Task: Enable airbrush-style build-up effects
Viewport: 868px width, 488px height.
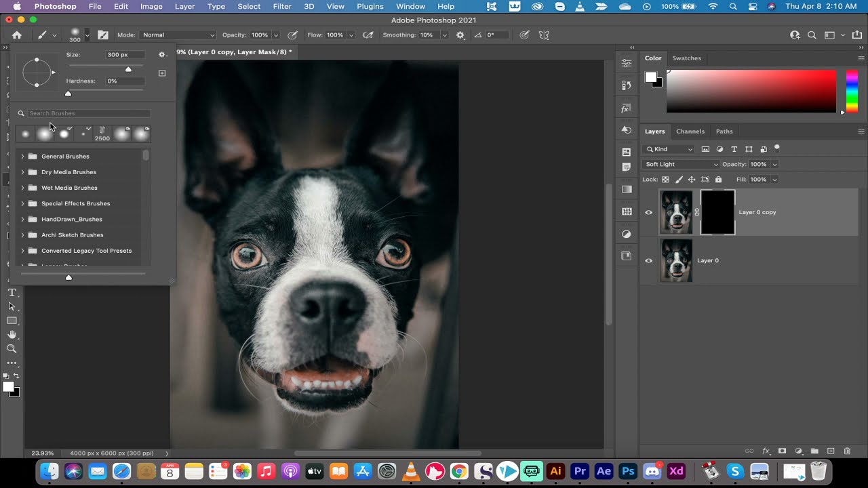Action: pos(368,35)
